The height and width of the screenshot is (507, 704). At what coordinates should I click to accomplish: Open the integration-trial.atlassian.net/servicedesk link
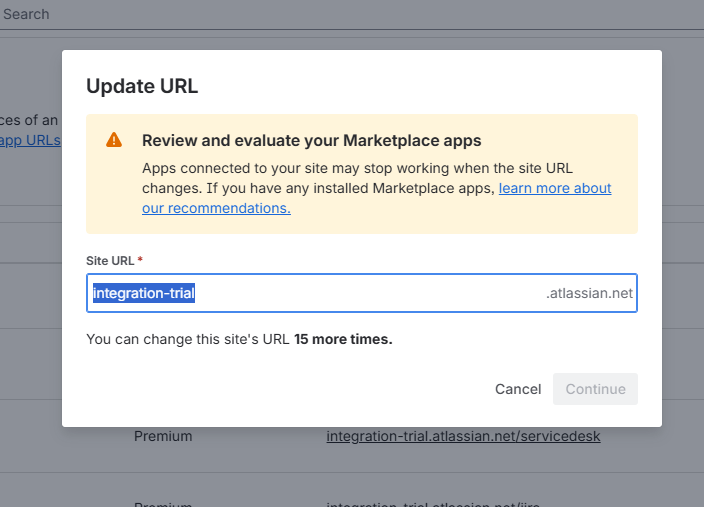[x=463, y=436]
